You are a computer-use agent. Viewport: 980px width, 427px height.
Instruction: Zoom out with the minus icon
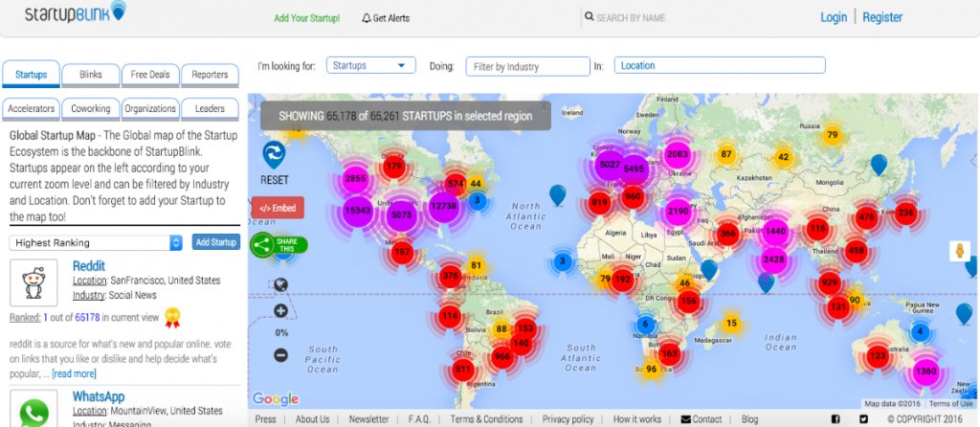click(280, 355)
